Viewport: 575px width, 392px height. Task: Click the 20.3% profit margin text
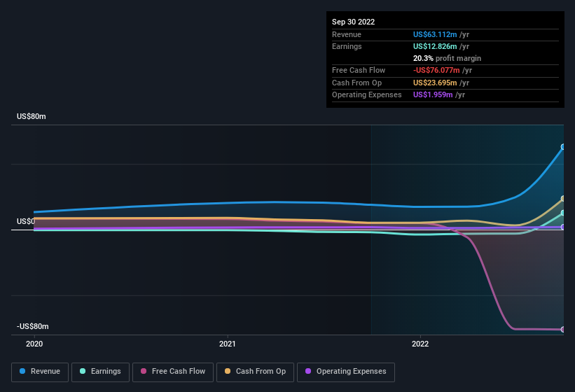pos(447,58)
